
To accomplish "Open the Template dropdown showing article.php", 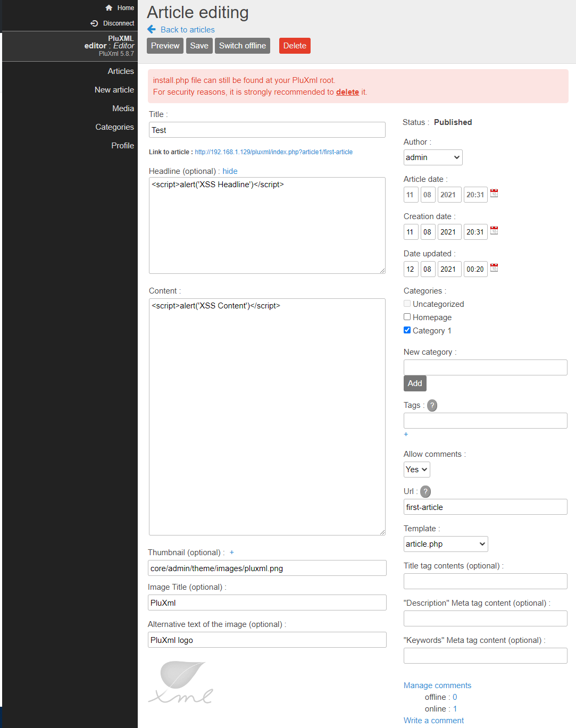I will (x=446, y=544).
